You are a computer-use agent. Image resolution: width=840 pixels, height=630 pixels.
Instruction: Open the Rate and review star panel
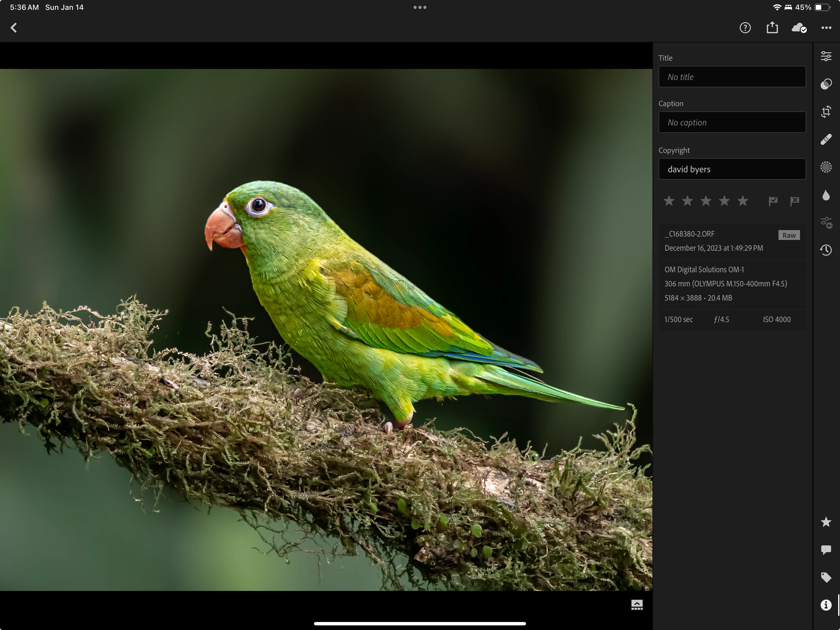click(826, 522)
